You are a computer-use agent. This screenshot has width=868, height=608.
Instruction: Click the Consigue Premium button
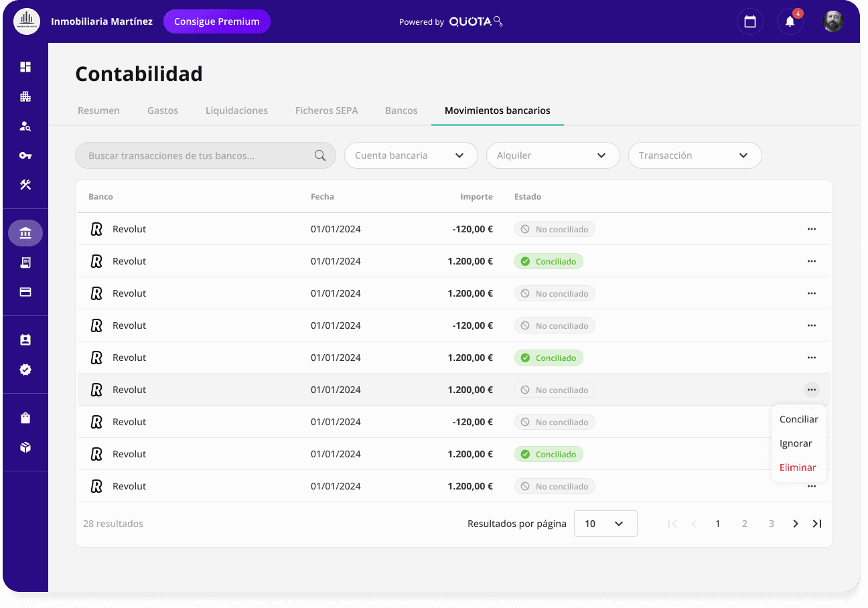217,21
